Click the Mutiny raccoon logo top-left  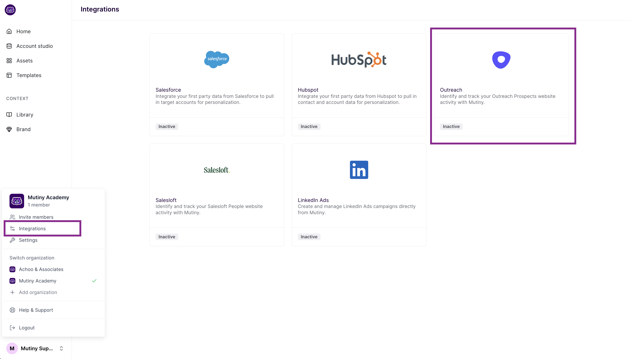[x=10, y=10]
